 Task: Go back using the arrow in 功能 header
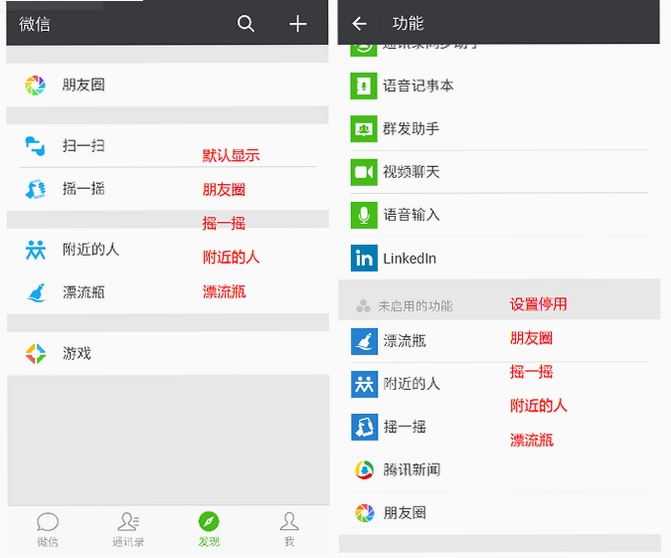(359, 24)
